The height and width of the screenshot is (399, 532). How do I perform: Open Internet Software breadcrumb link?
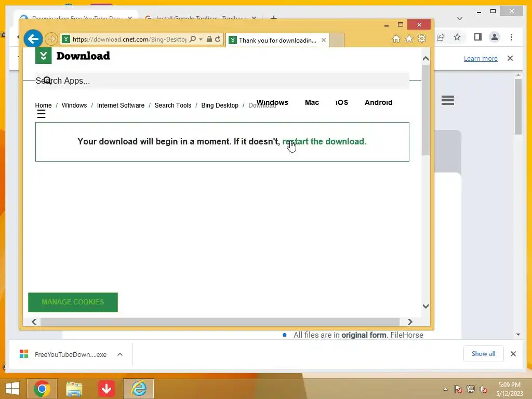121,105
